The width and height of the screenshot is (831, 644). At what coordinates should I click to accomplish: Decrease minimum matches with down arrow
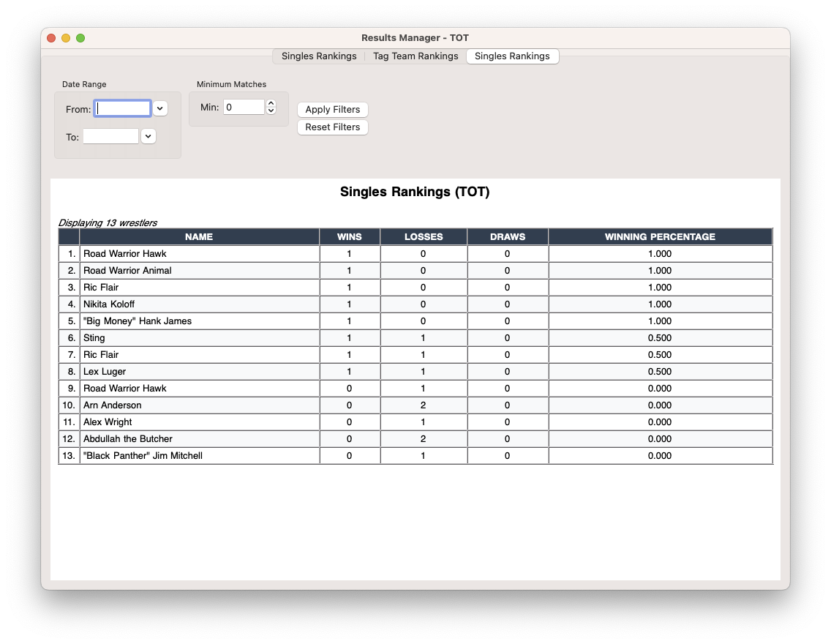pyautogui.click(x=271, y=111)
